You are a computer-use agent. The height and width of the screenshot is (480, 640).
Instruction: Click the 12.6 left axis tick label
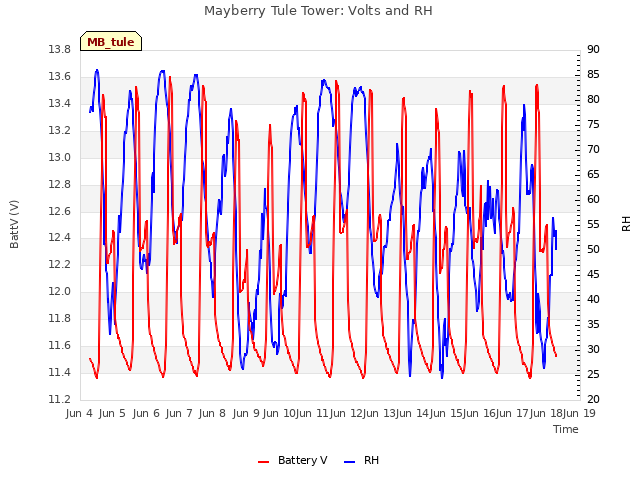click(x=60, y=211)
